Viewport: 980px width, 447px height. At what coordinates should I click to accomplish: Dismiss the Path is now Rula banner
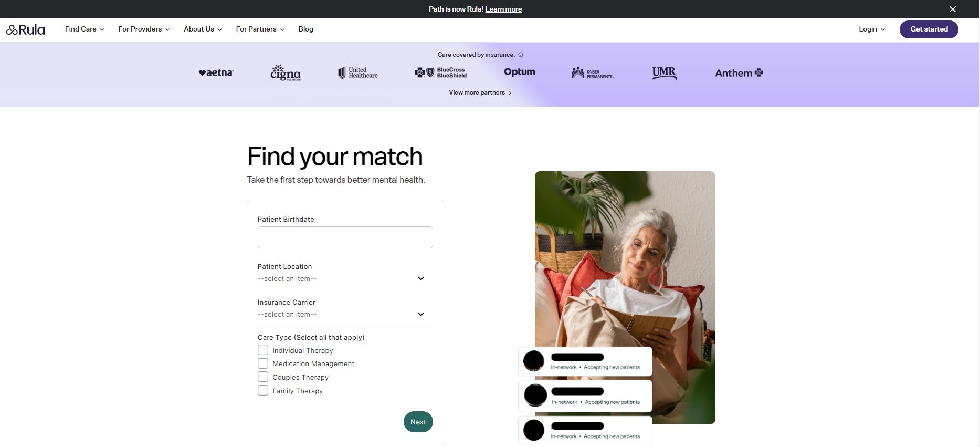(952, 9)
